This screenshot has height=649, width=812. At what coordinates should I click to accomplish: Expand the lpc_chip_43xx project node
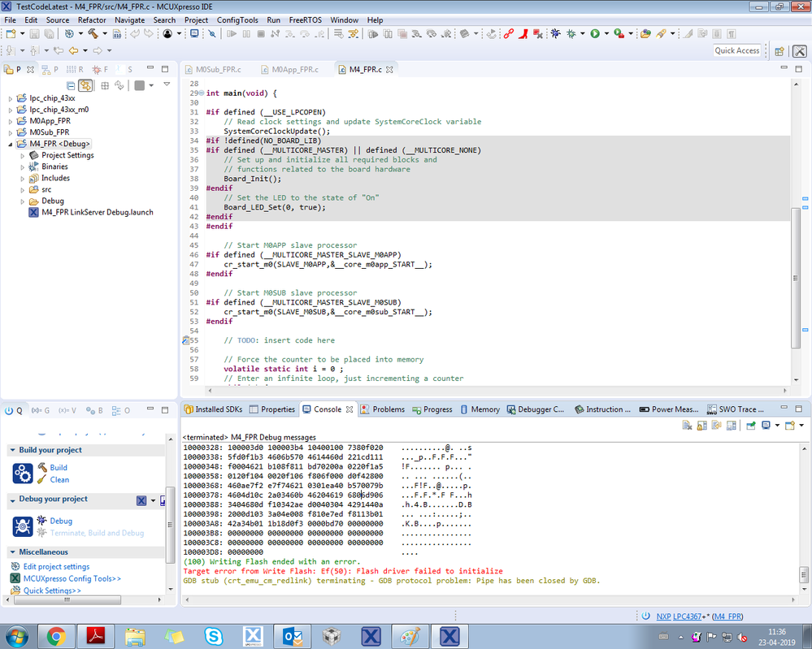[11, 98]
